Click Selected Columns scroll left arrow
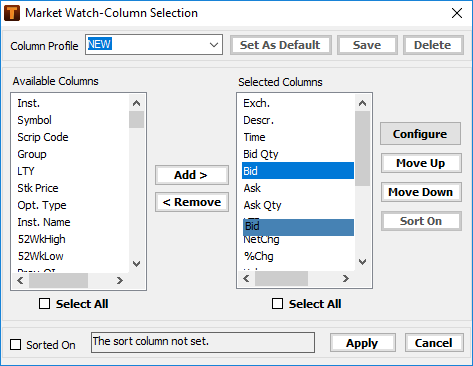 246,278
